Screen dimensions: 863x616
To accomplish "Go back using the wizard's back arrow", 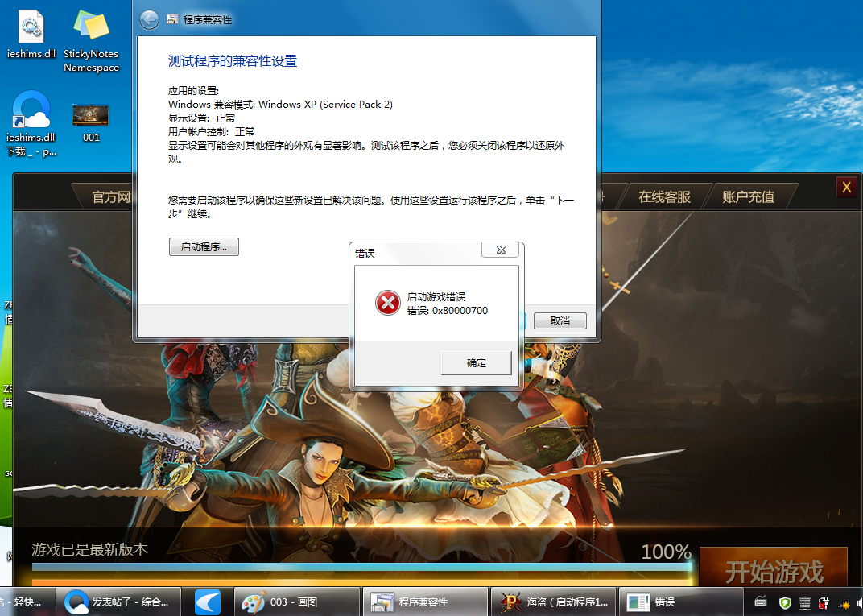I will [x=149, y=20].
